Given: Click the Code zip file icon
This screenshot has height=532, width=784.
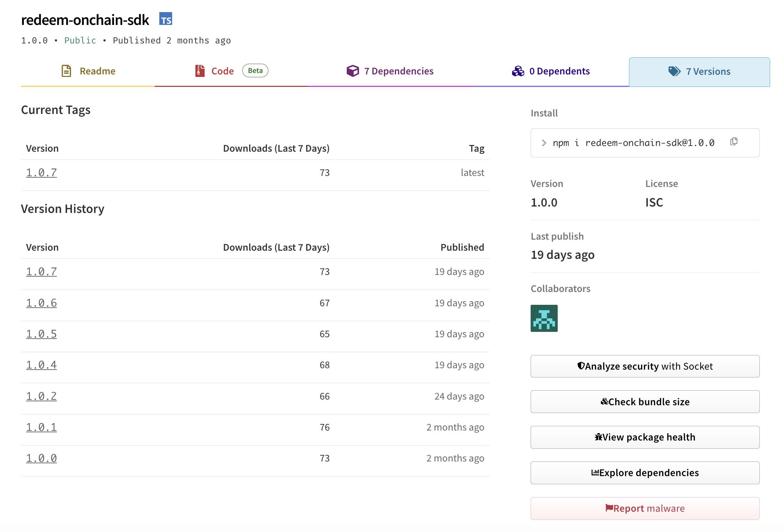Looking at the screenshot, I should point(200,71).
